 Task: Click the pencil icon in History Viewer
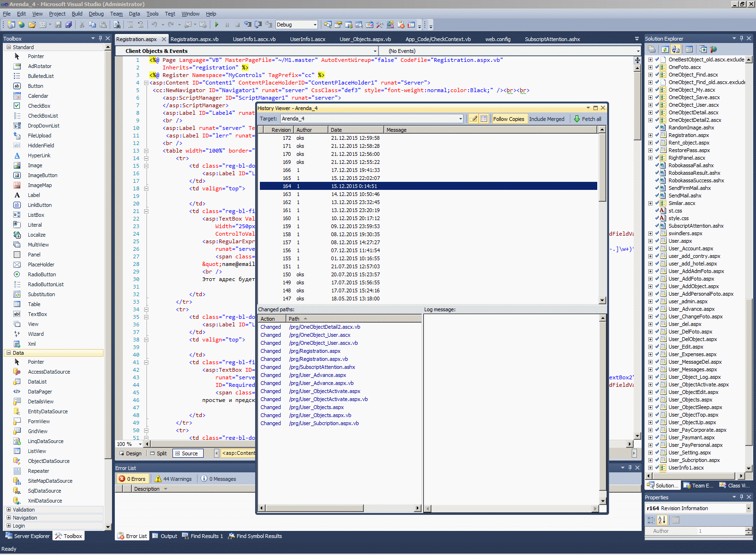pyautogui.click(x=473, y=119)
